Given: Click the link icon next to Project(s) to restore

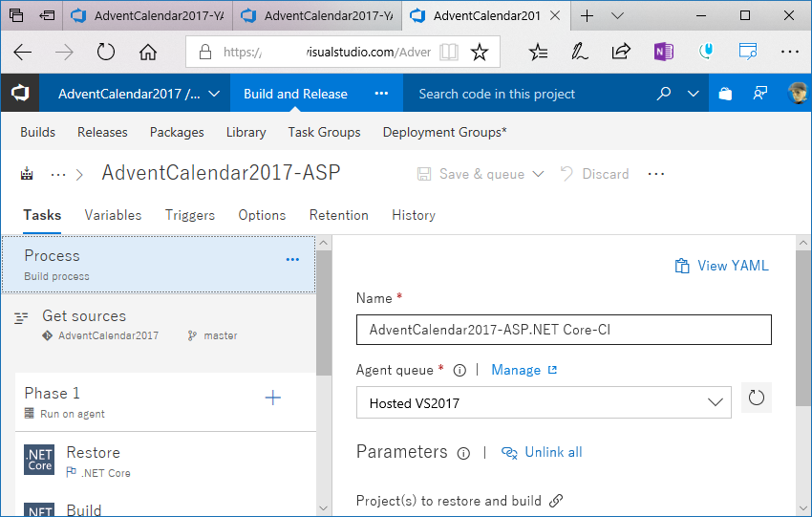Looking at the screenshot, I should click(556, 501).
